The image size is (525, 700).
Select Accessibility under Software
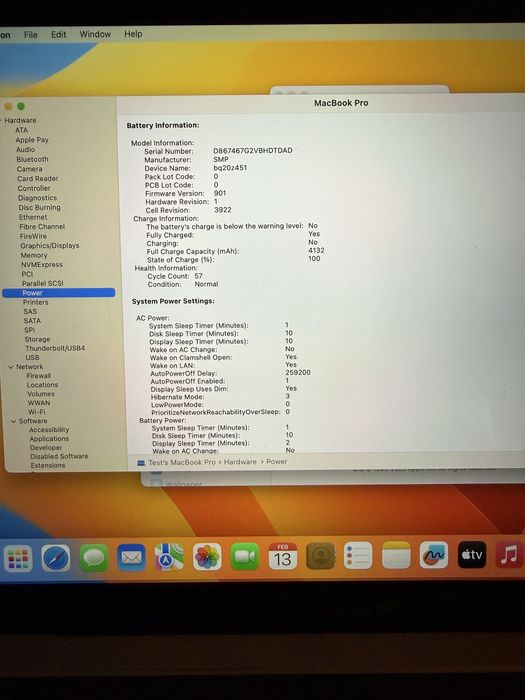[x=49, y=430]
